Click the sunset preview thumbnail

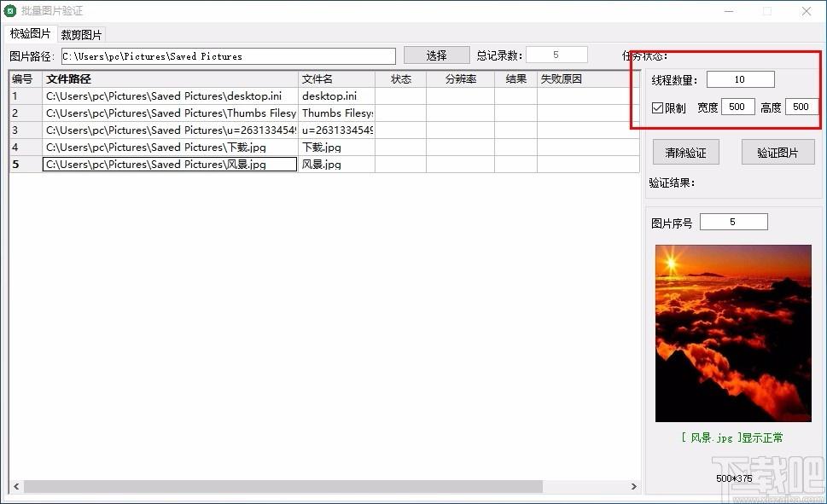click(733, 333)
